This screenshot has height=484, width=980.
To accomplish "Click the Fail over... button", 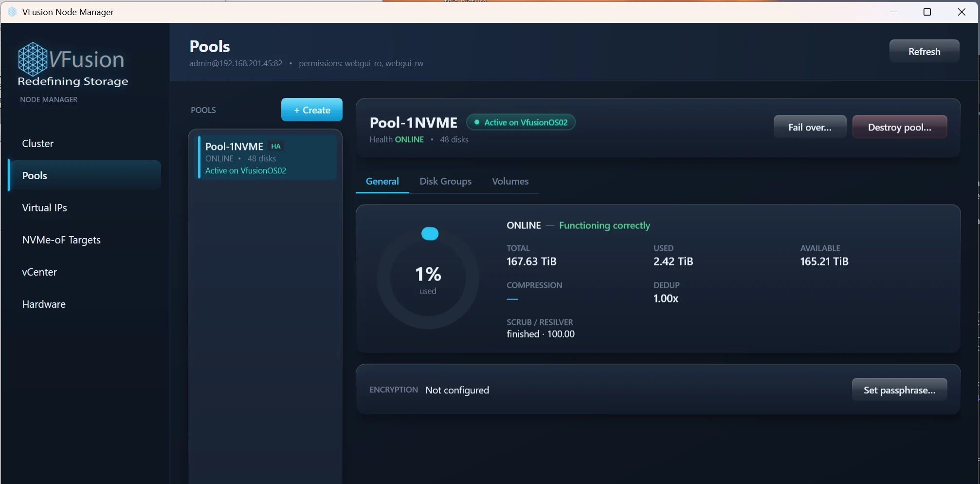I will pos(810,127).
